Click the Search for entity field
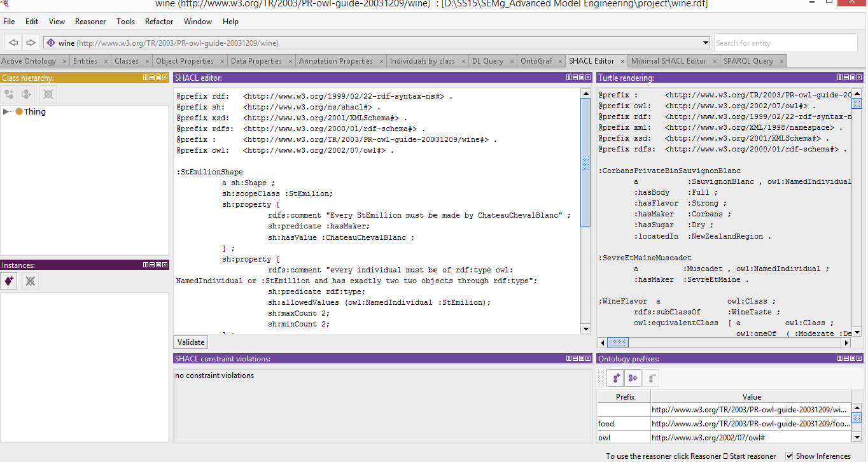 pyautogui.click(x=785, y=43)
